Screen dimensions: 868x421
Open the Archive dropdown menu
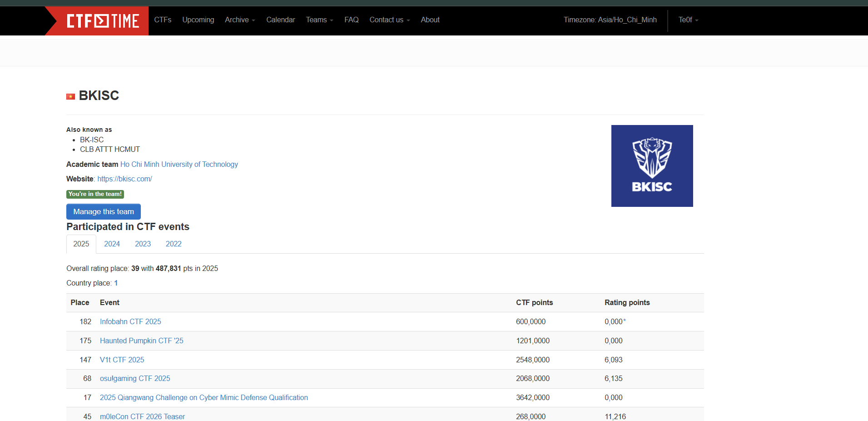pos(240,20)
